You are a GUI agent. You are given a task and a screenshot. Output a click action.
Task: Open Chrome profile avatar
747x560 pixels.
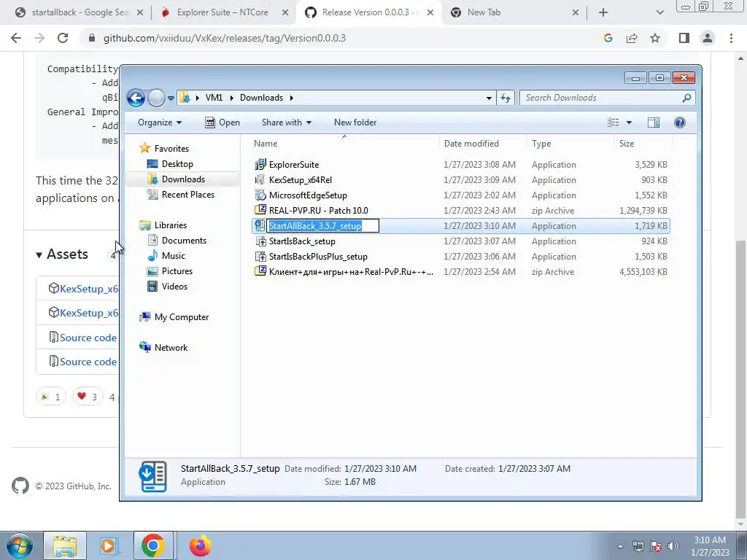click(x=708, y=38)
